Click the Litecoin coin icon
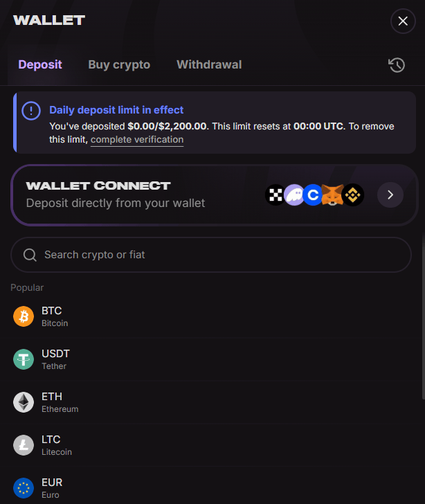The width and height of the screenshot is (425, 504). pos(24,445)
